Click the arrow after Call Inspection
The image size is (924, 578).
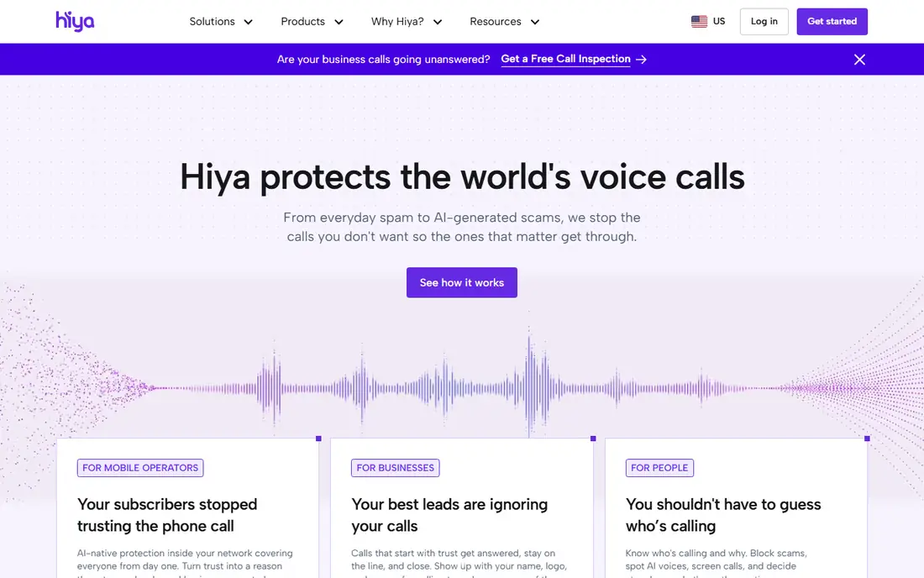[x=641, y=60]
